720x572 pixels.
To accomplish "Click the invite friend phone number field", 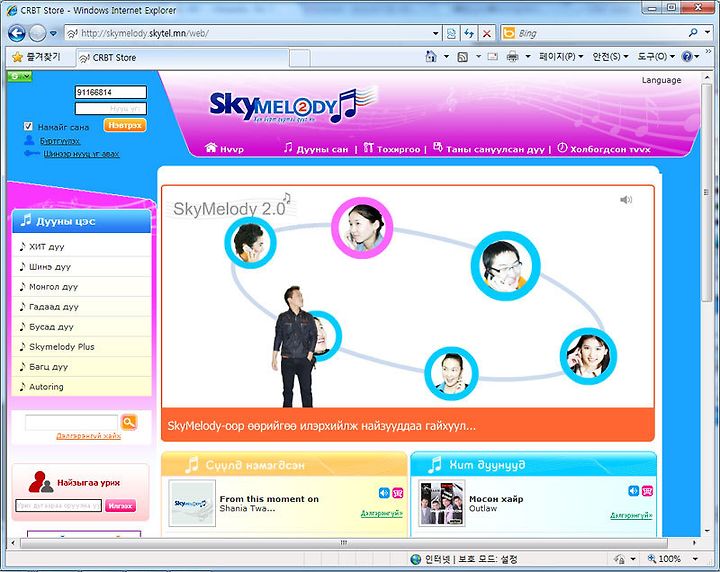I will pos(58,505).
